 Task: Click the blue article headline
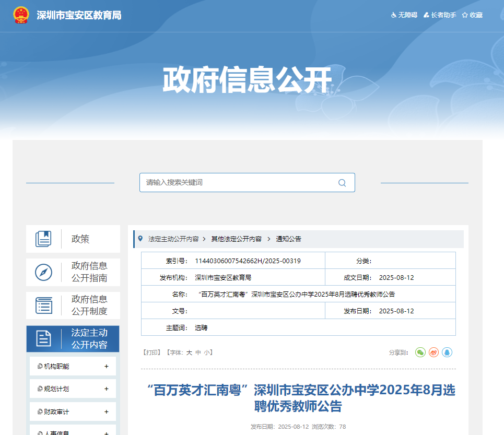tap(301, 398)
